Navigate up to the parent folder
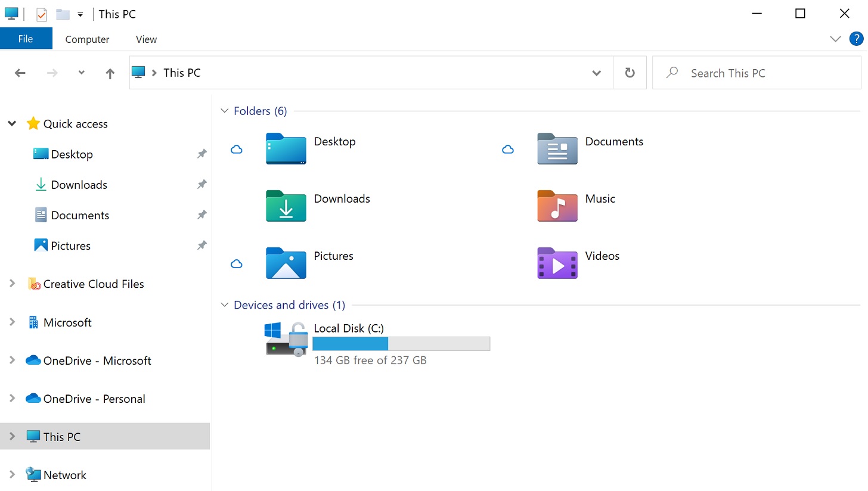This screenshot has width=868, height=491. [110, 73]
